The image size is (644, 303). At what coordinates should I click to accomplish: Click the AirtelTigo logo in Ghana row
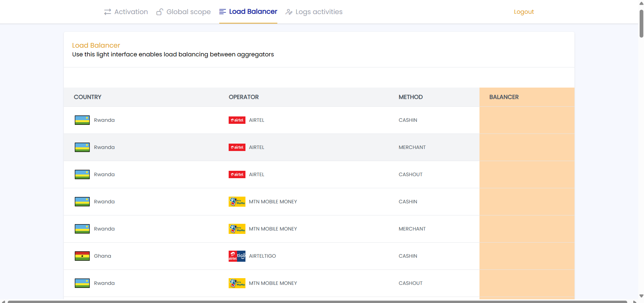pos(237,256)
